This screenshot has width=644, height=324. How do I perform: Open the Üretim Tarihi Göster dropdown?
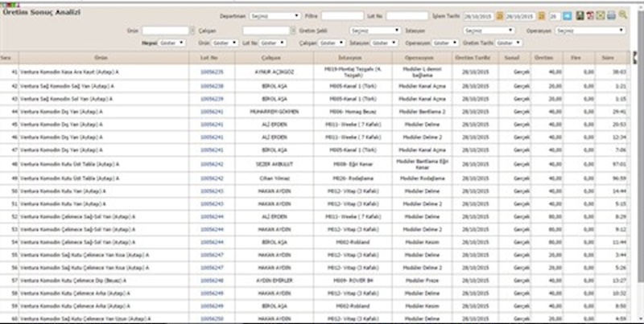click(509, 43)
